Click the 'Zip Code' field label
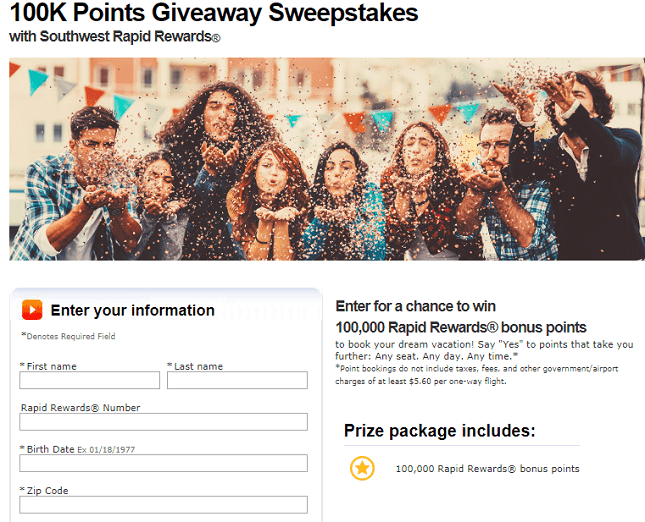 pyautogui.click(x=44, y=490)
